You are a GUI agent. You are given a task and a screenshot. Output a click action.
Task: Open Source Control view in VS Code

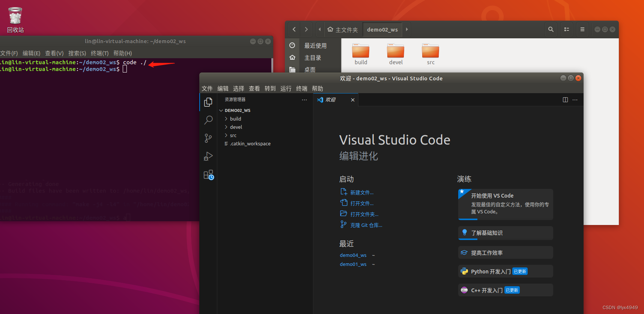click(x=208, y=138)
